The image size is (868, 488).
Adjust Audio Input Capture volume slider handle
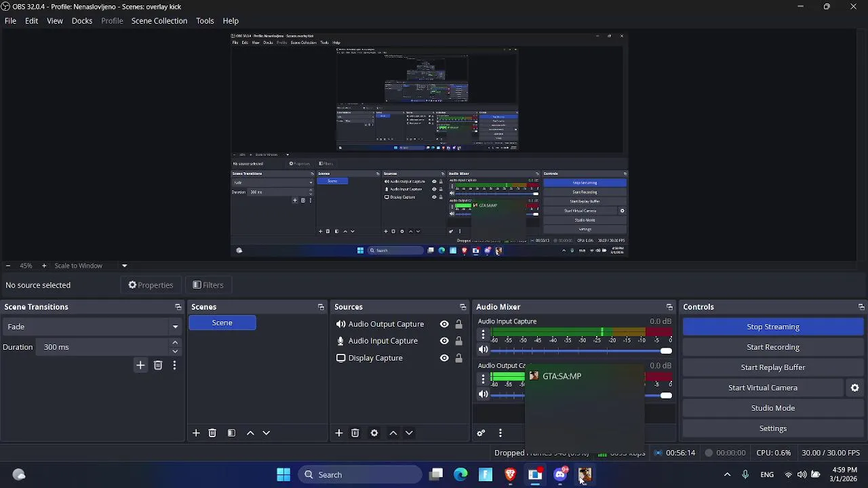pos(666,351)
